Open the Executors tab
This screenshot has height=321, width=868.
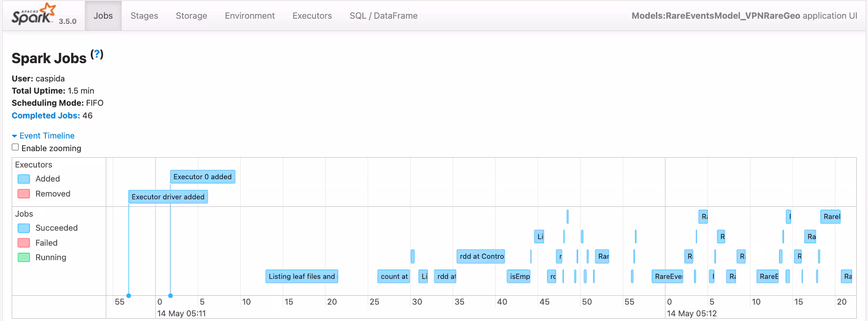312,15
